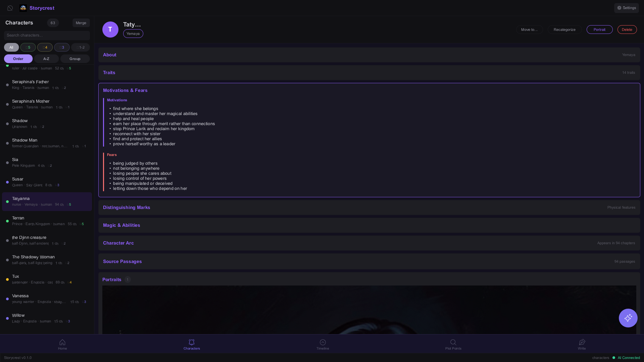Screen dimensions: 644x362
Task: Enable the All character filter chip
Action: point(11,47)
